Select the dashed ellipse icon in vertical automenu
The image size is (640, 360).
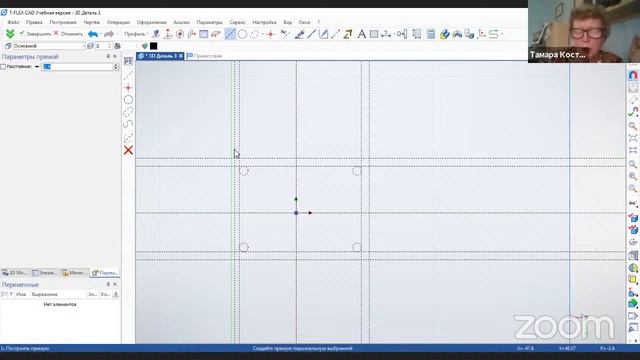click(128, 111)
